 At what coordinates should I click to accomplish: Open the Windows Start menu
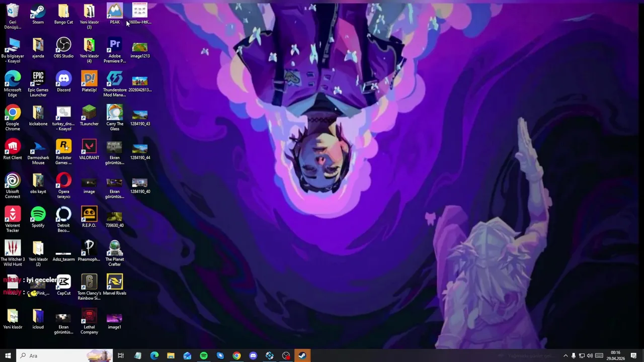click(8, 355)
